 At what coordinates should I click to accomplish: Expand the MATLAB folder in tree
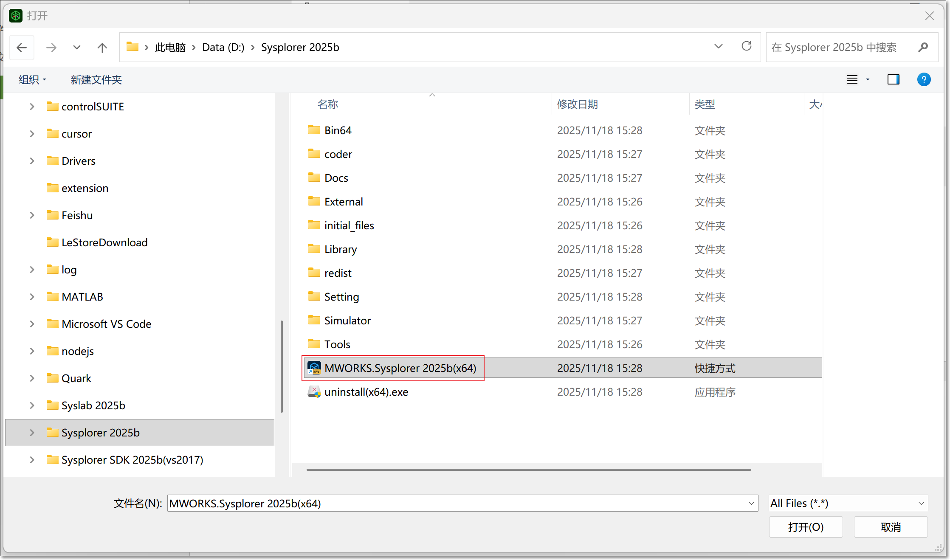pos(32,297)
